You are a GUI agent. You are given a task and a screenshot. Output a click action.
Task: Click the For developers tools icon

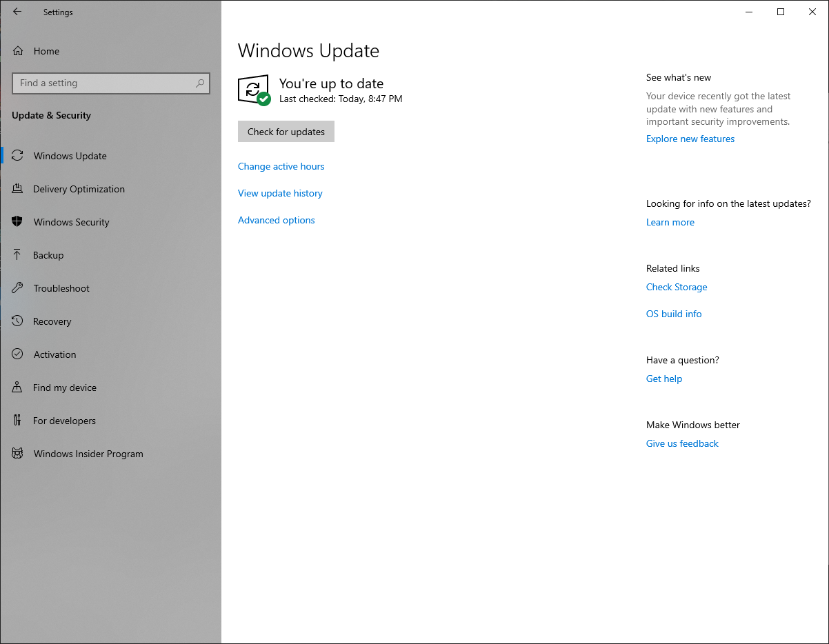tap(18, 421)
